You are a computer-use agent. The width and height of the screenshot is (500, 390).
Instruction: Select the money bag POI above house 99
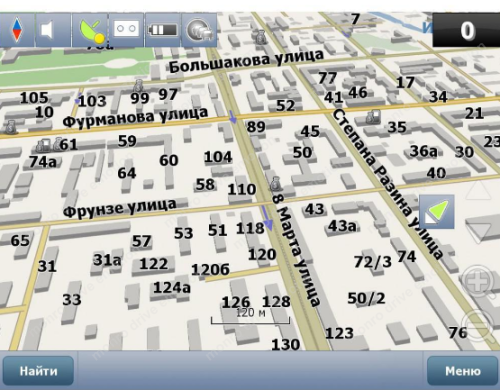pos(139,86)
